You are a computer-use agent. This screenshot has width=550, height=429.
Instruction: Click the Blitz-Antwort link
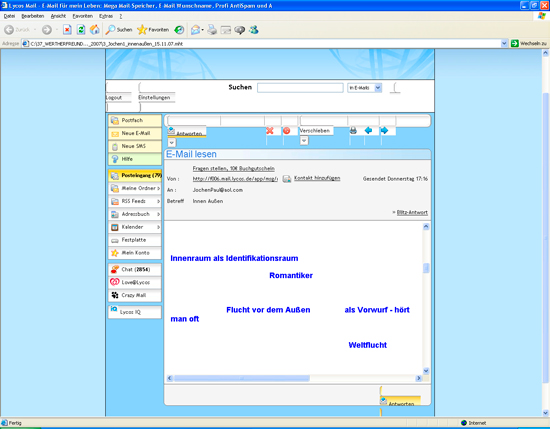coord(412,213)
